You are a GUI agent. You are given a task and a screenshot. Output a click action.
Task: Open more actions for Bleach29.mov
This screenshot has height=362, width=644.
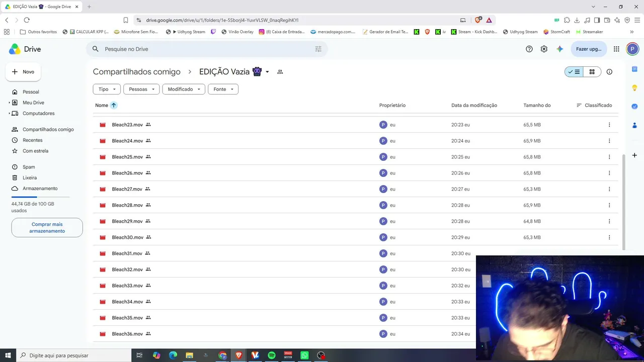point(609,221)
